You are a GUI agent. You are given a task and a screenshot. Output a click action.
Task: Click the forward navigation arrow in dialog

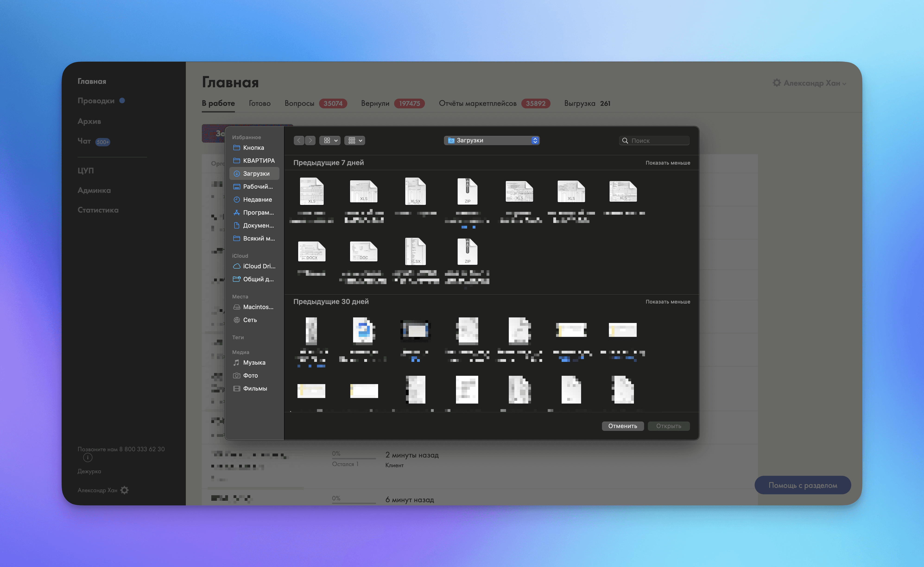[x=310, y=140]
